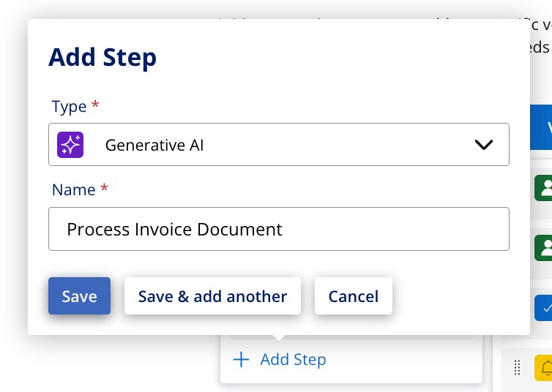Click the plus icon beside Add Step
Screen dimensions: 552x392
[241, 360]
